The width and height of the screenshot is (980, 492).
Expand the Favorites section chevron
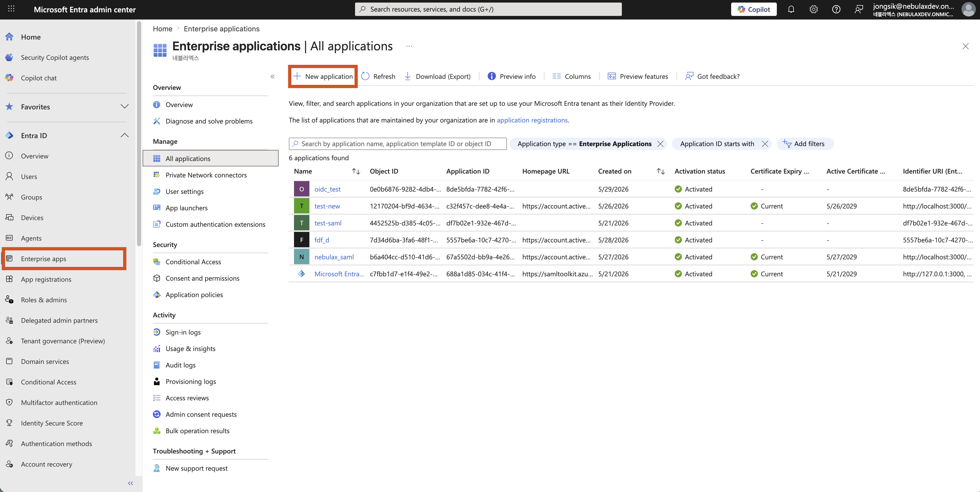coord(124,106)
